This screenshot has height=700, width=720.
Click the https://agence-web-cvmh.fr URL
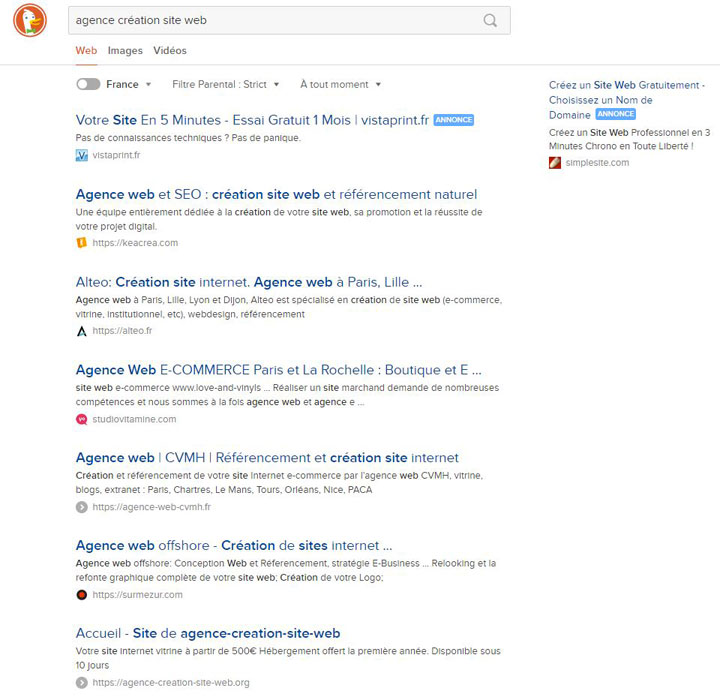pyautogui.click(x=152, y=507)
